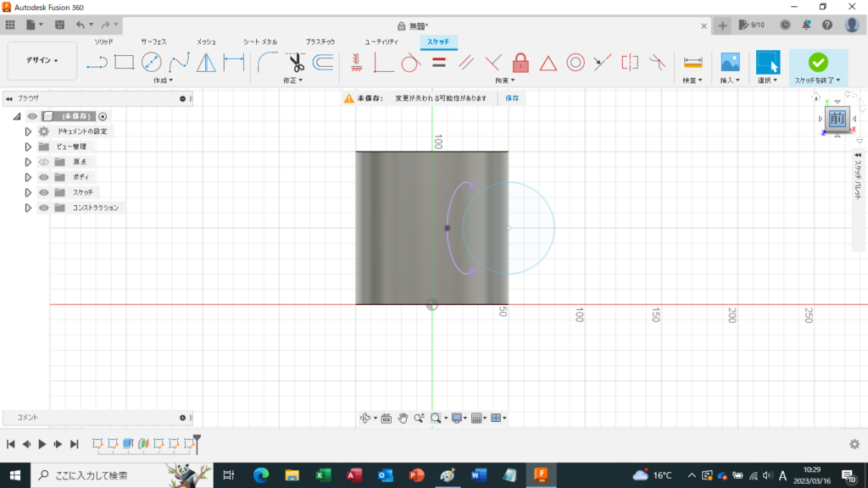The width and height of the screenshot is (868, 488).
Task: Switch to the プラスチック tab
Action: point(320,42)
